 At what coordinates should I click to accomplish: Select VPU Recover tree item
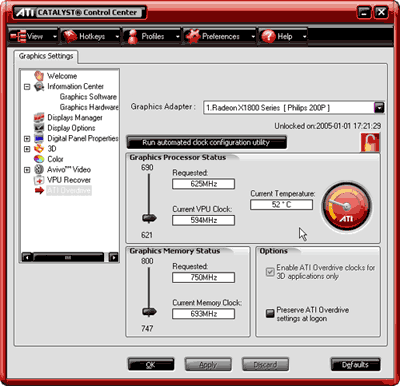pos(69,180)
